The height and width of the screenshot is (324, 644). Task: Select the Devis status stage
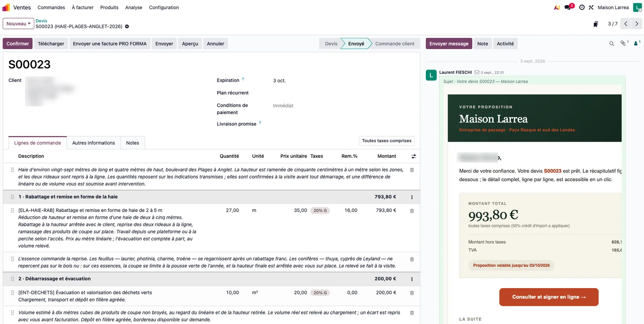pos(331,43)
